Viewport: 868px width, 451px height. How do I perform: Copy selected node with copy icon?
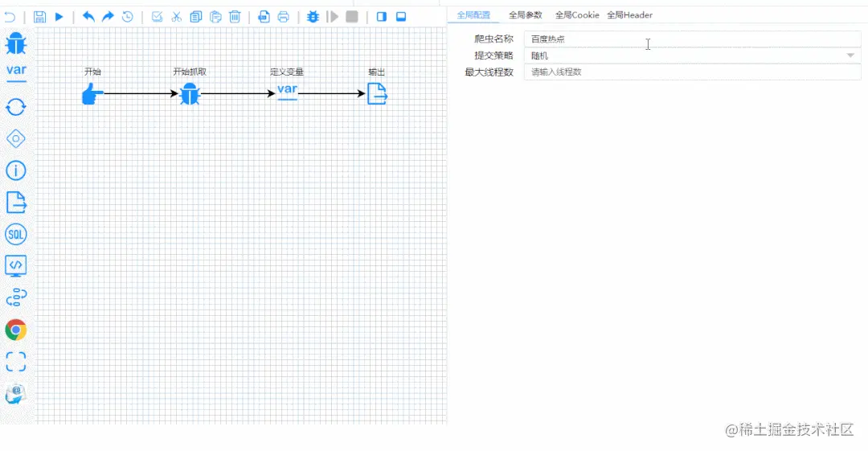tap(196, 17)
